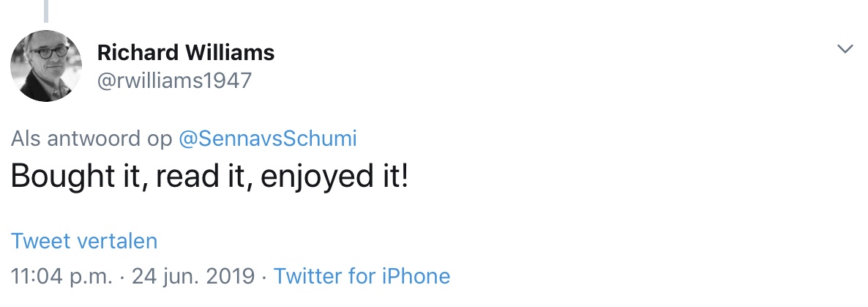Open the Richard Williams display name
Image resolution: width=868 pixels, height=307 pixels.
click(x=185, y=53)
